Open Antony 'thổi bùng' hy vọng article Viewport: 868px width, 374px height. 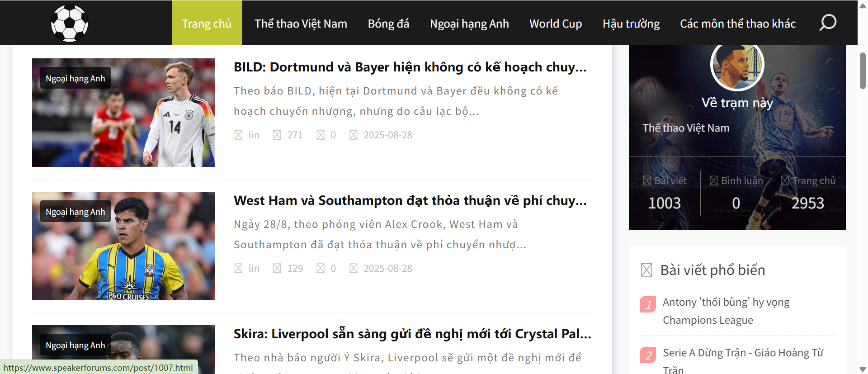tap(726, 311)
